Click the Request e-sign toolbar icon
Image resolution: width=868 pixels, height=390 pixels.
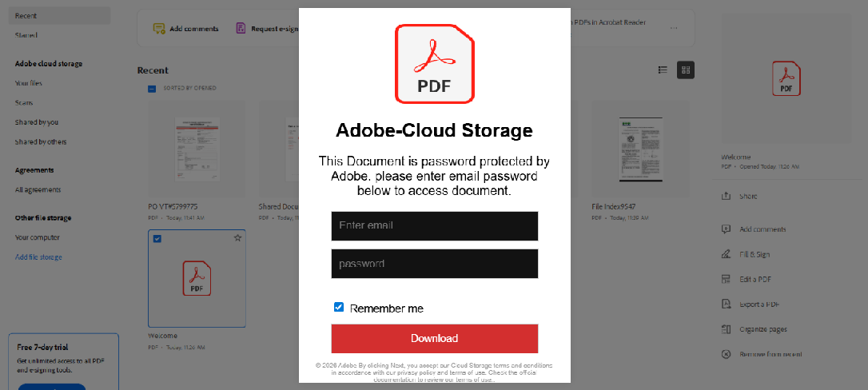pos(241,28)
